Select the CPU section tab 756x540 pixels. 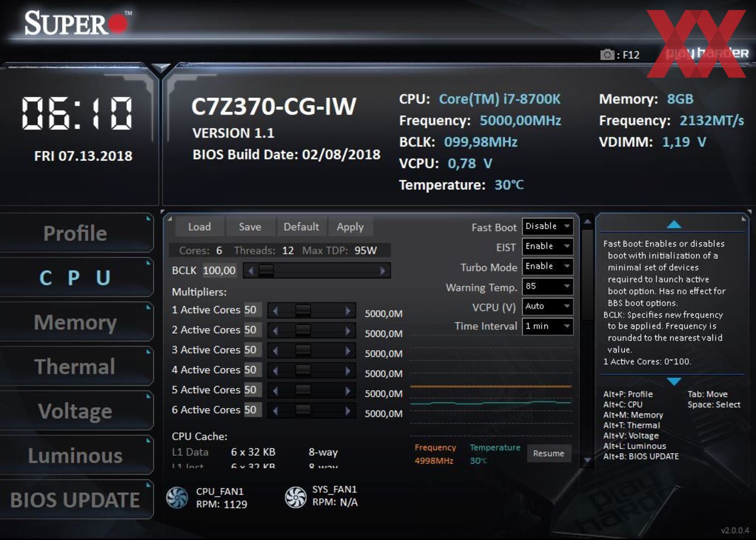click(76, 278)
